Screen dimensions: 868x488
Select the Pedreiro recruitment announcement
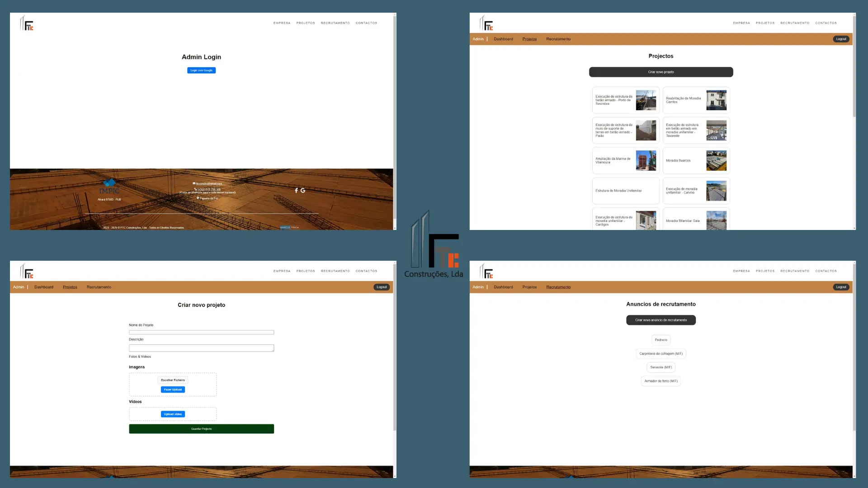(660, 340)
